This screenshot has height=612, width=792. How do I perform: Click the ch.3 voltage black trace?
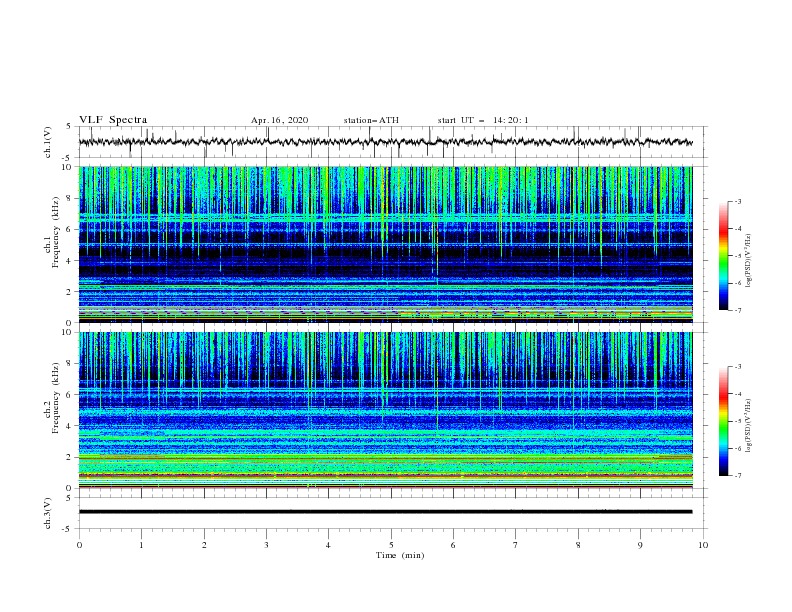[x=385, y=512]
